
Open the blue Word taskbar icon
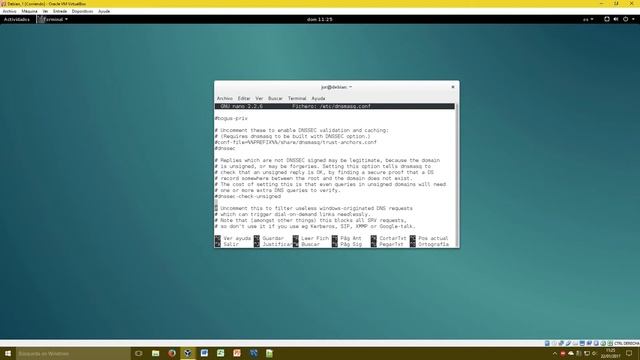pyautogui.click(x=204, y=353)
